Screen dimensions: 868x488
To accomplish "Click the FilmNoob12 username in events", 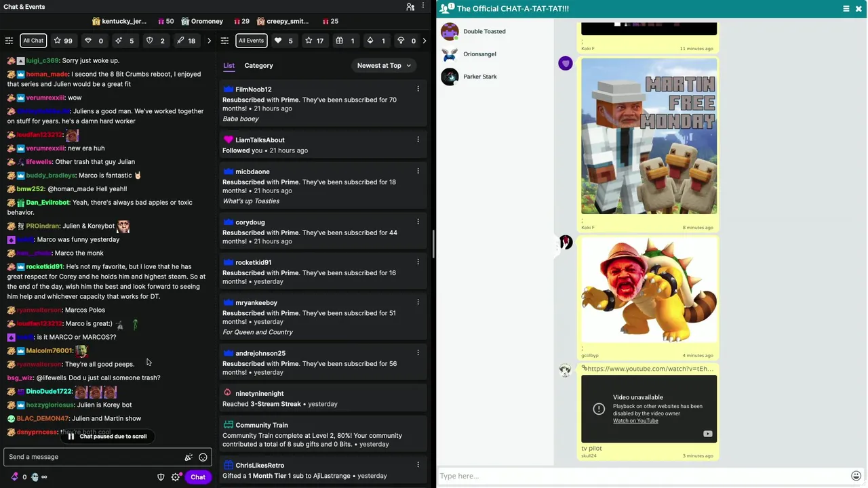I will [x=253, y=89].
